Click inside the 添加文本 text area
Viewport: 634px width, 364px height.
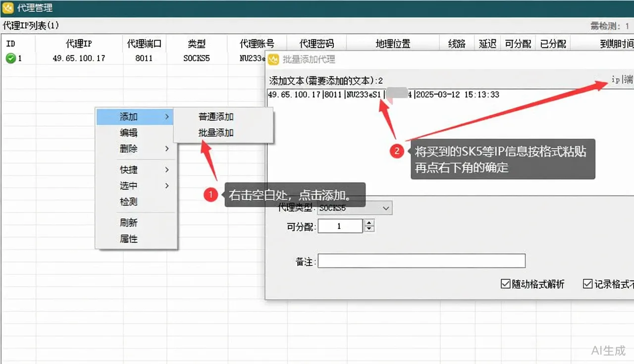pos(450,144)
